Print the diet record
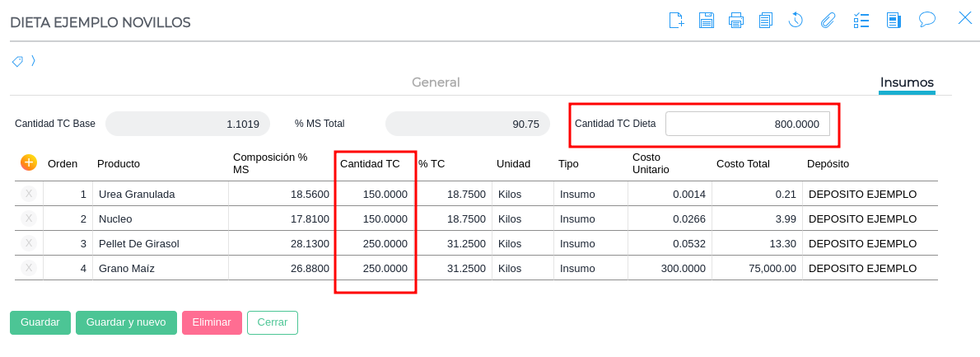Viewport: 980px width, 357px height. tap(736, 20)
